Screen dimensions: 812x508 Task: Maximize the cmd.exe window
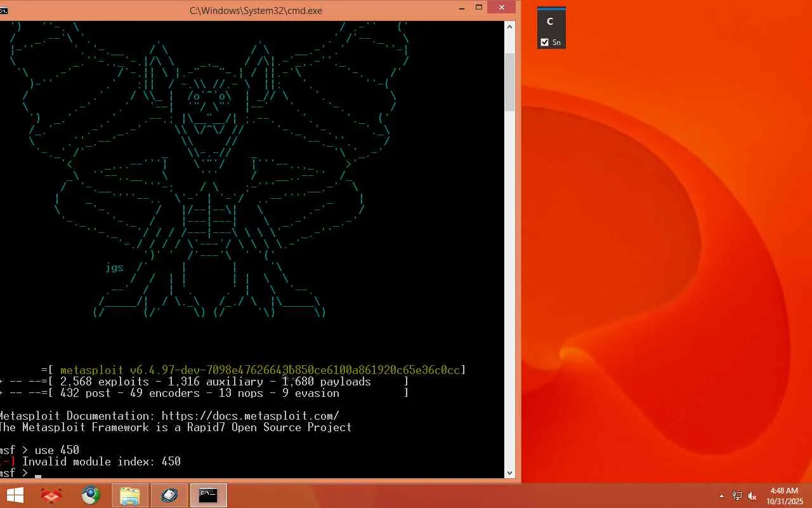point(480,8)
